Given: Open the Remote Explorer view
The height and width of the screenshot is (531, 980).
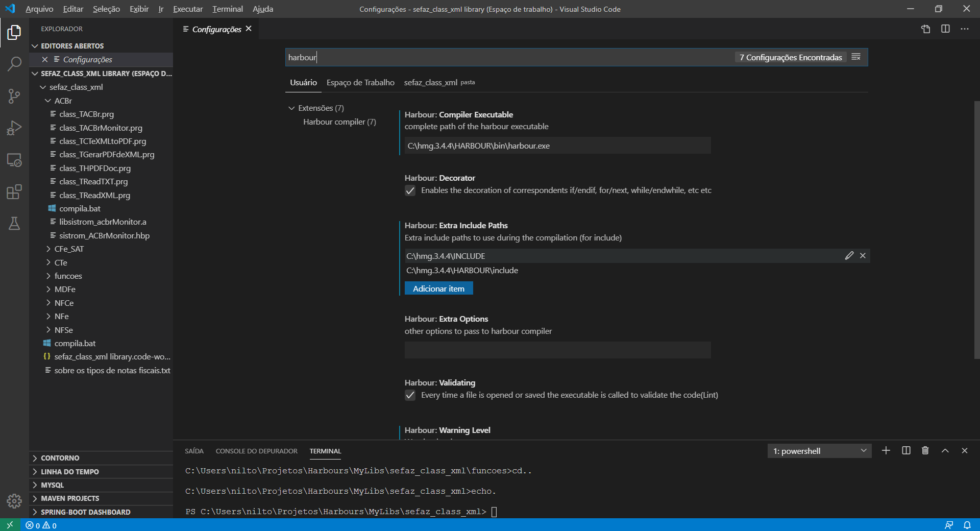Looking at the screenshot, I should pos(14,160).
